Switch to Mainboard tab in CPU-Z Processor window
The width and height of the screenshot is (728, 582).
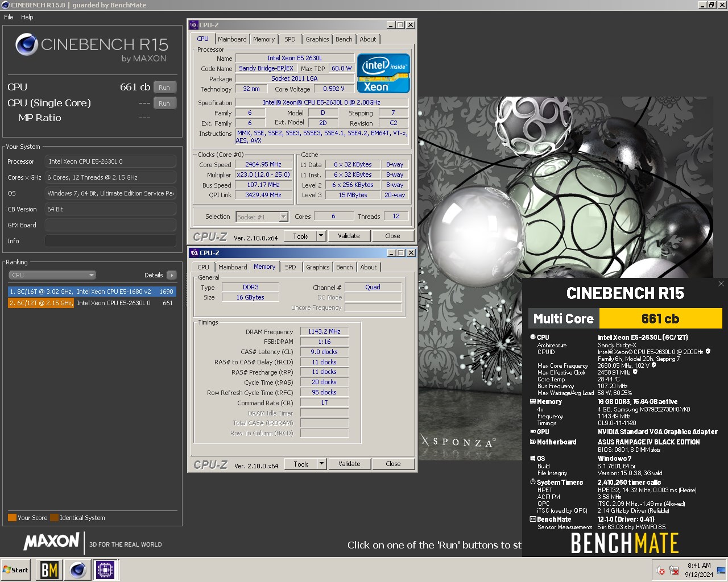pos(232,39)
